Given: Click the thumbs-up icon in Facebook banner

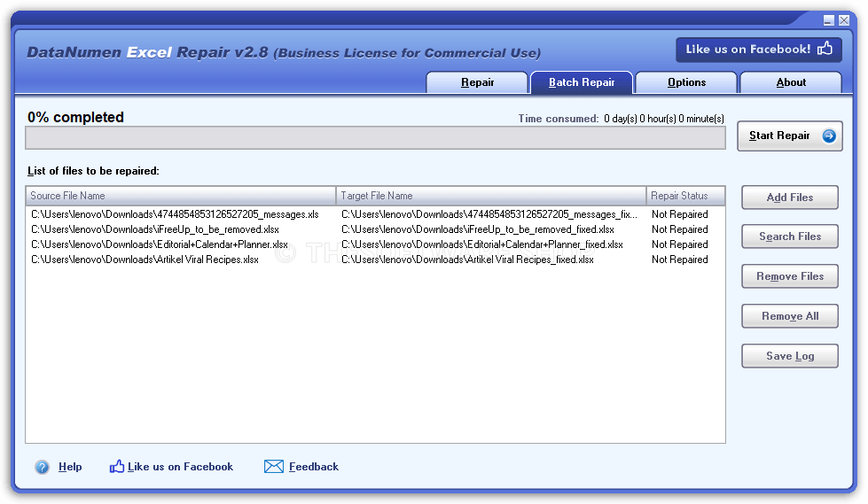Looking at the screenshot, I should click(825, 49).
